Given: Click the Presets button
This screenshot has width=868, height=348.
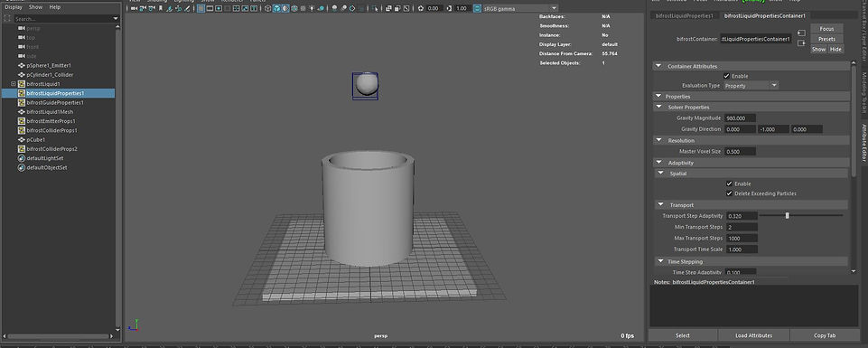Looking at the screenshot, I should point(826,39).
